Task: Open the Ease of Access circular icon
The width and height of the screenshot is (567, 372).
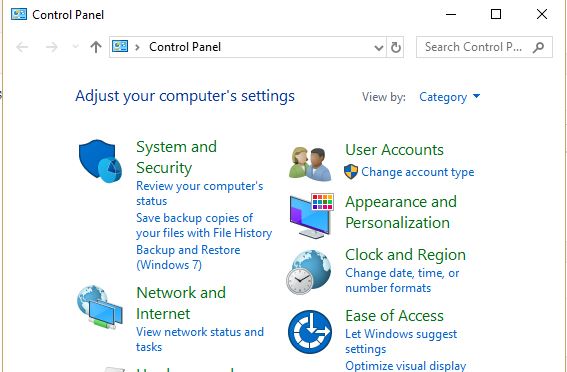Action: pos(310,332)
